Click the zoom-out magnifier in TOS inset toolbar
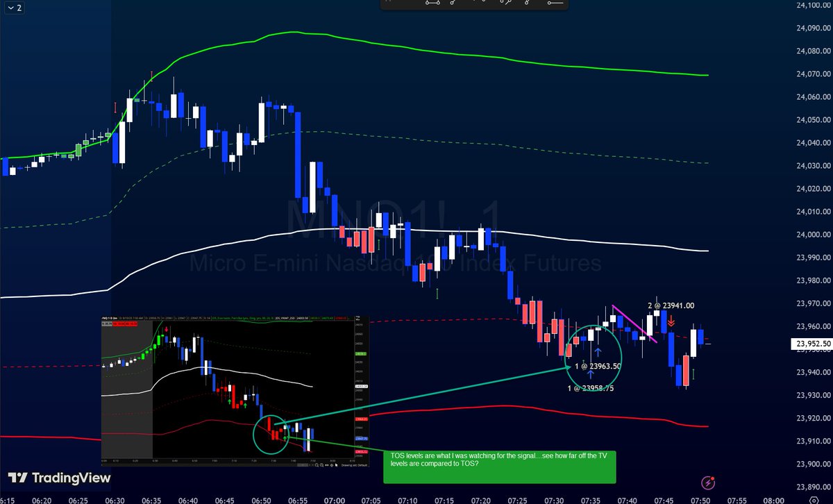The image size is (833, 504). coord(317,465)
